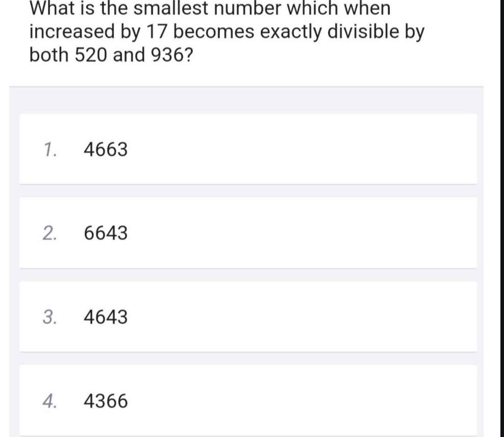Click the answer text 4663
504x437 pixels.
point(106,150)
